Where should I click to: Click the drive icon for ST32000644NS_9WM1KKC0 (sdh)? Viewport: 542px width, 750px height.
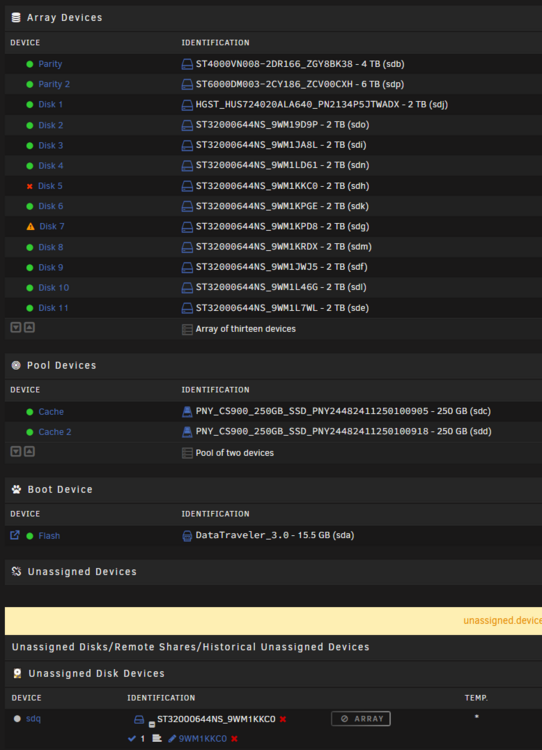tap(187, 186)
